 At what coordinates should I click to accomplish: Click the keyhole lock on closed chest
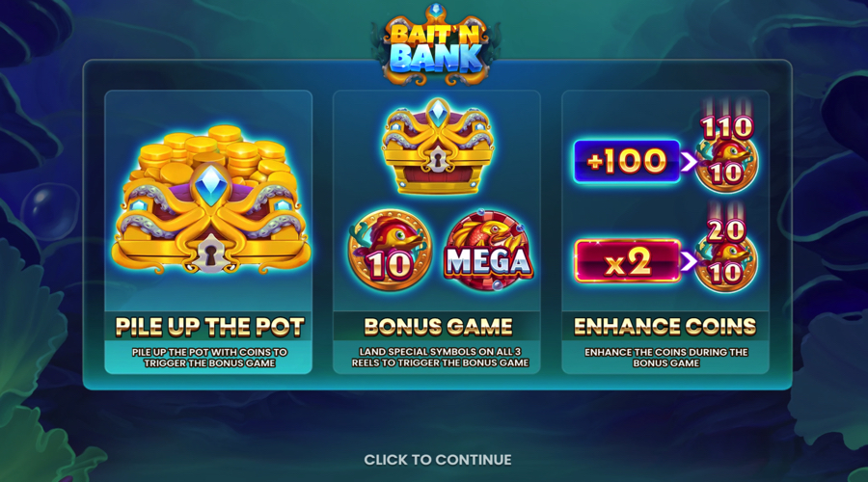pos(437,160)
